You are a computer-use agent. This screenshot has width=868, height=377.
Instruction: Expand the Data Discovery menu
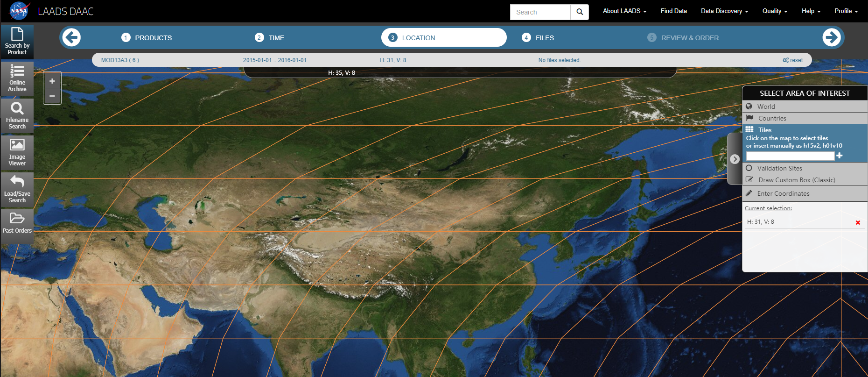click(724, 11)
